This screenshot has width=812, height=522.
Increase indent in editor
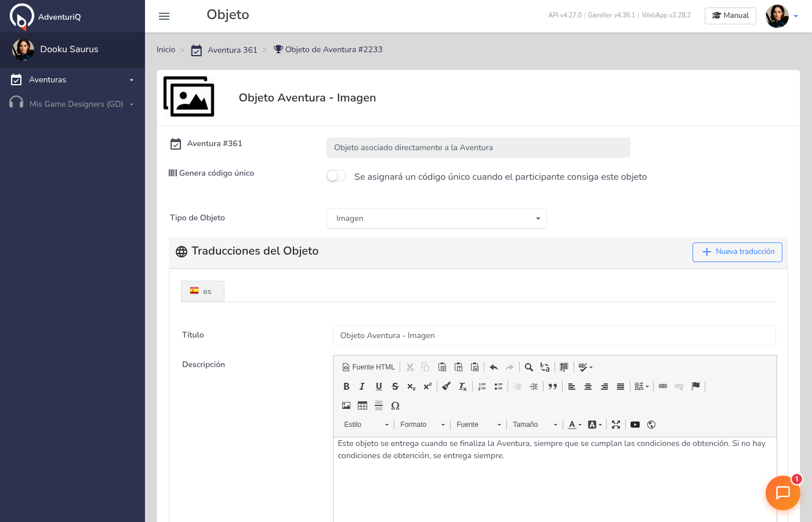(x=534, y=386)
